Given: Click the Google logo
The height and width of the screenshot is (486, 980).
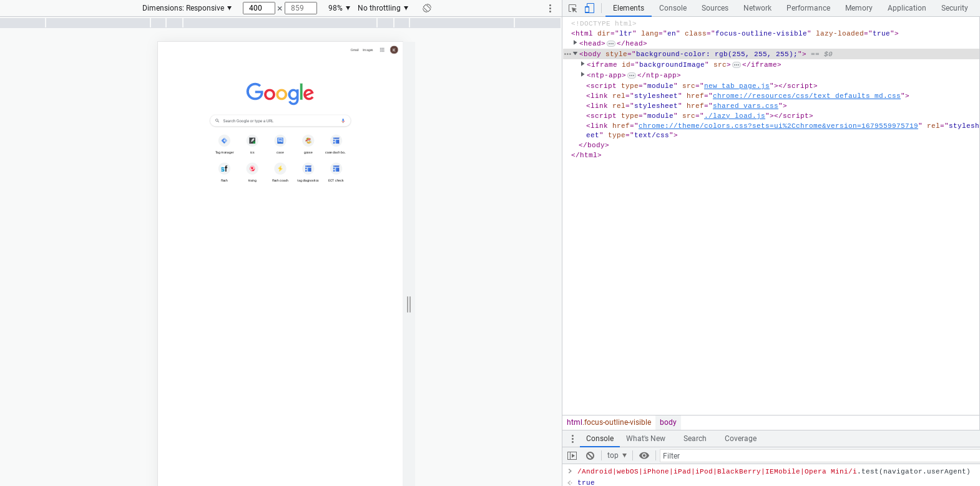Looking at the screenshot, I should click(x=280, y=94).
